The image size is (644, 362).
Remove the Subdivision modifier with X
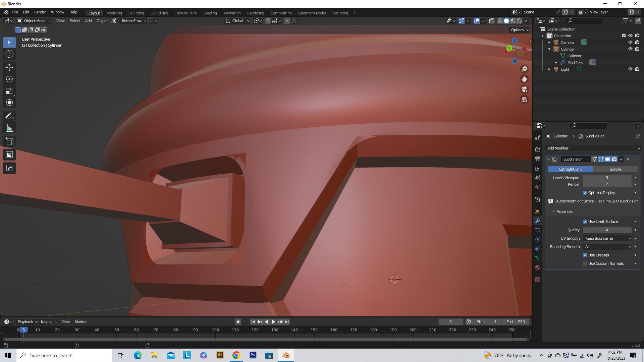[628, 159]
